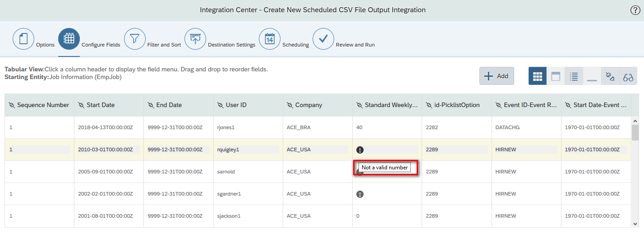Open Company column header menu
The height and width of the screenshot is (243, 644).
click(318, 105)
